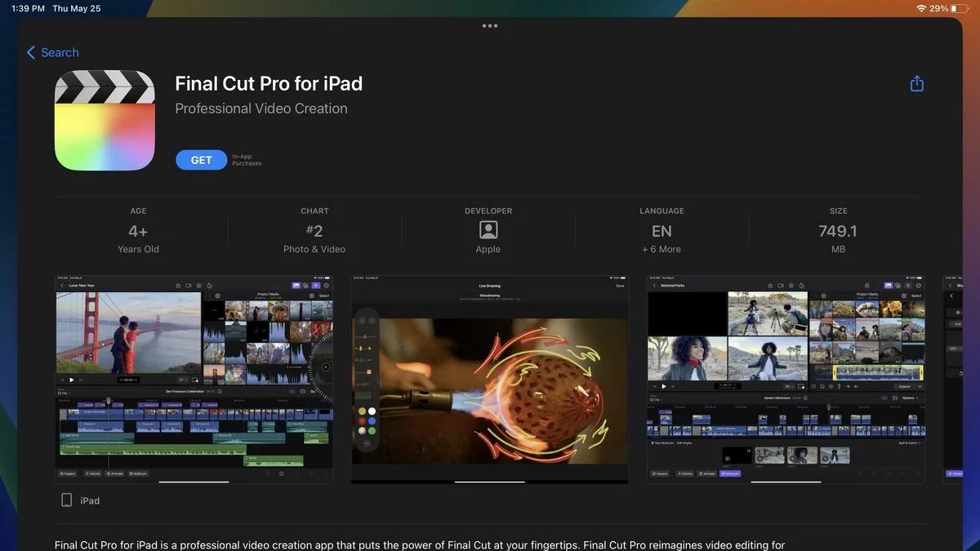Go back to Search
980x551 pixels.
pos(53,52)
